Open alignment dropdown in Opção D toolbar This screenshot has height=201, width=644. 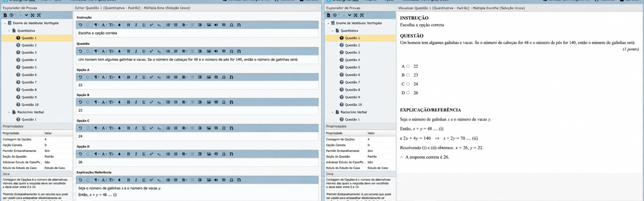185,154
